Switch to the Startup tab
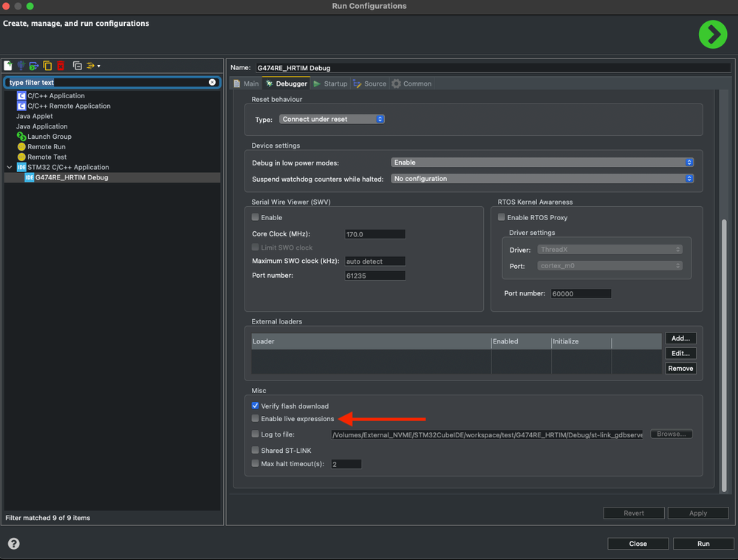Image resolution: width=738 pixels, height=560 pixels. (330, 83)
